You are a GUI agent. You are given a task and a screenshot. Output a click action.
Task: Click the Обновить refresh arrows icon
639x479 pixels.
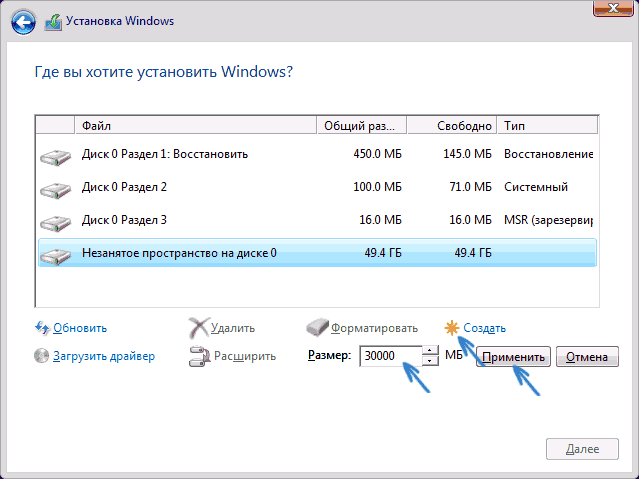pos(42,328)
